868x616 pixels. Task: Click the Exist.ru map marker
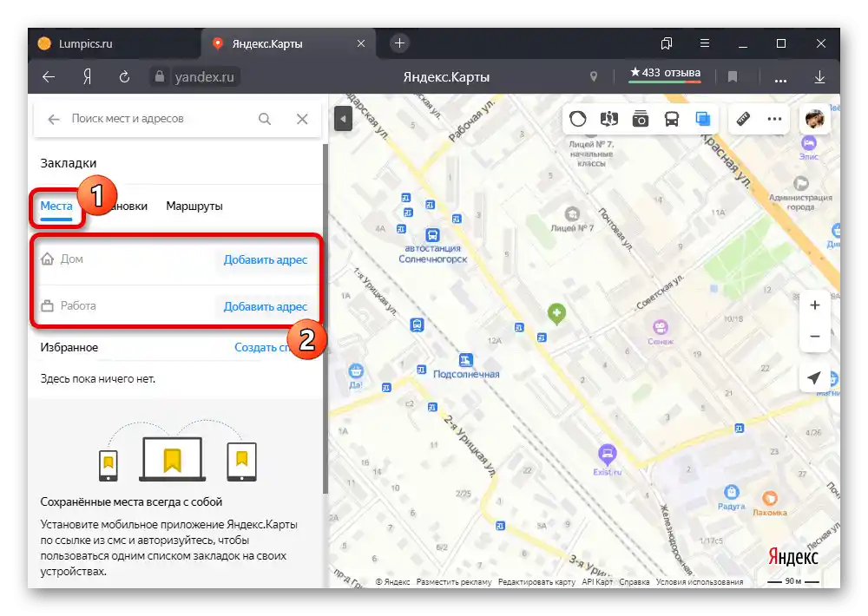click(x=608, y=455)
